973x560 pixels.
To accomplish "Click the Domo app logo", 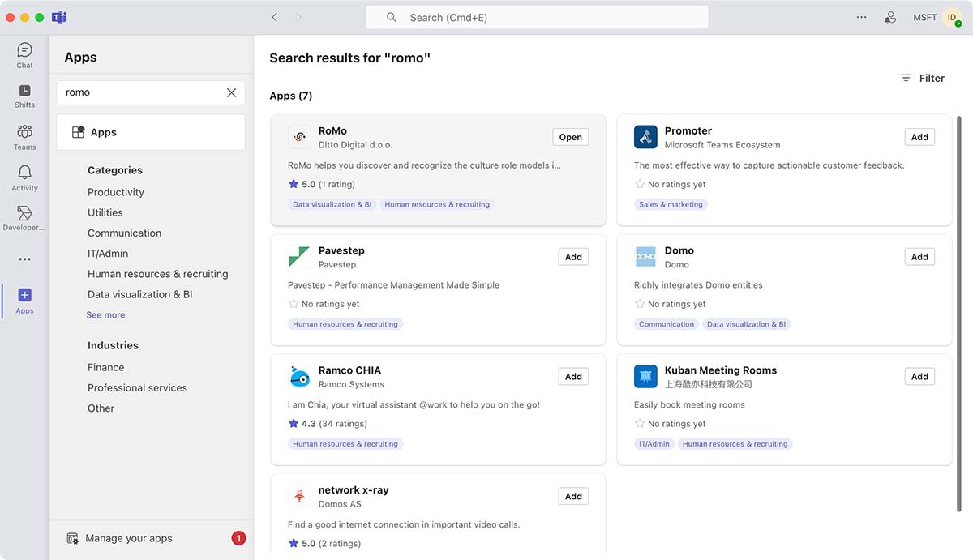I will 645,257.
